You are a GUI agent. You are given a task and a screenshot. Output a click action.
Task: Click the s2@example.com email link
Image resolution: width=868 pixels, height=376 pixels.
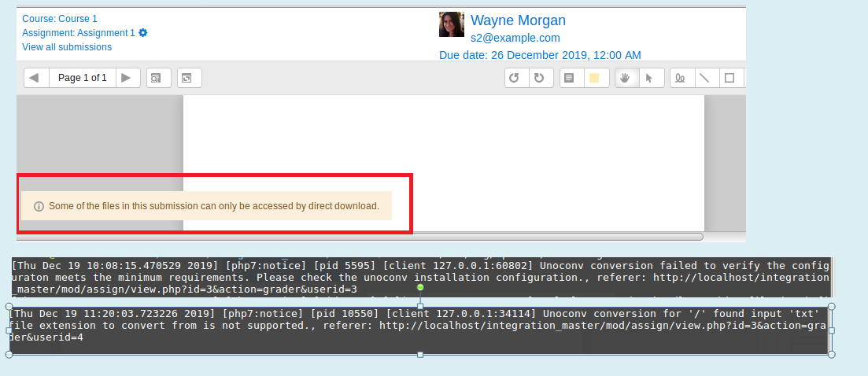pos(515,39)
